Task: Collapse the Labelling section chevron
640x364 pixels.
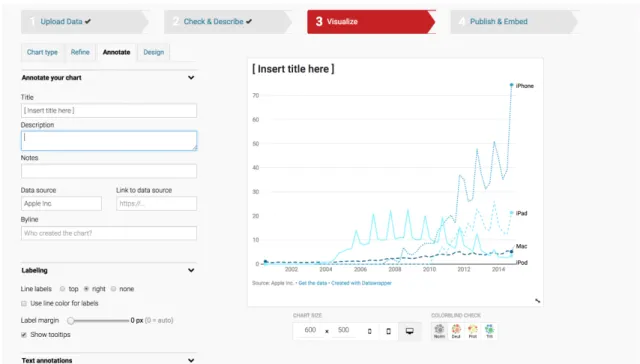Action: coord(191,270)
